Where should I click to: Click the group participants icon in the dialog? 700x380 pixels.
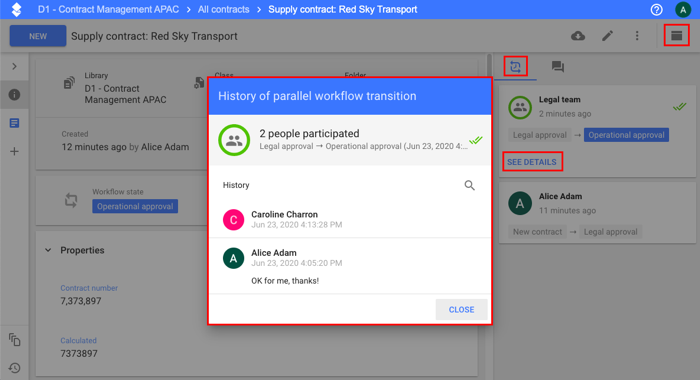[x=234, y=140]
